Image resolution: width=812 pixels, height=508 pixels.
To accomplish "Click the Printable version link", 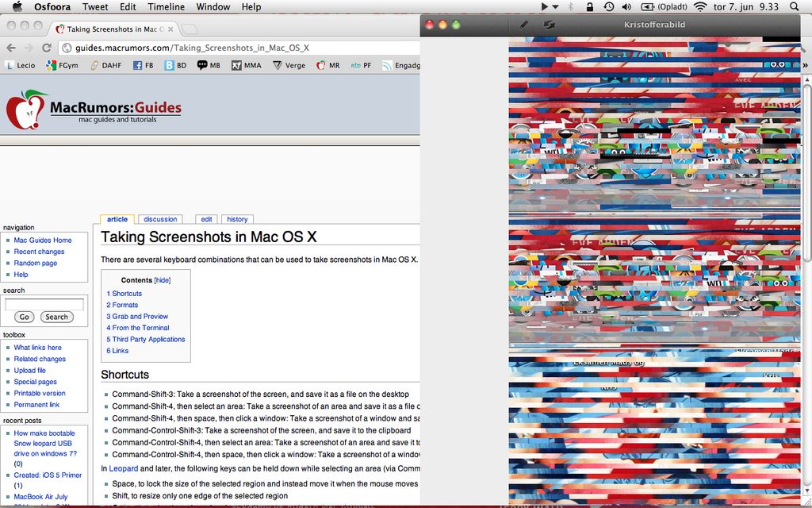I will (x=40, y=393).
